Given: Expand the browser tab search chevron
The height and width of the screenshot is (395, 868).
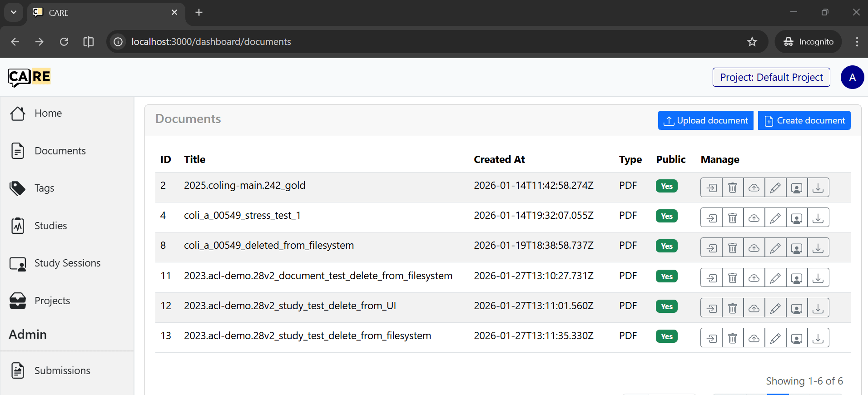Looking at the screenshot, I should tap(14, 12).
